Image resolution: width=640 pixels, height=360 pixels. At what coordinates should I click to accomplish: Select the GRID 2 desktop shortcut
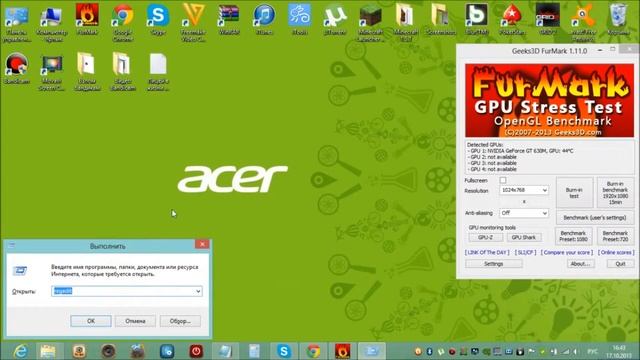coord(547,19)
